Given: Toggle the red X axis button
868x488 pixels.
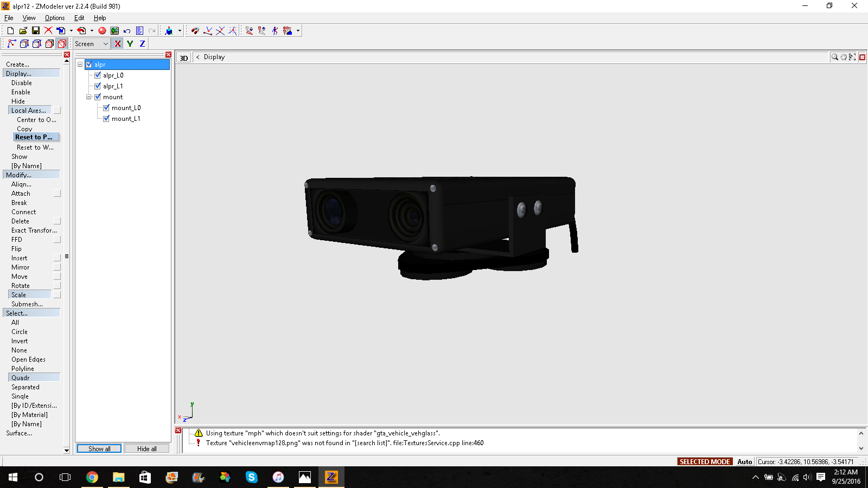Looking at the screenshot, I should [x=118, y=44].
